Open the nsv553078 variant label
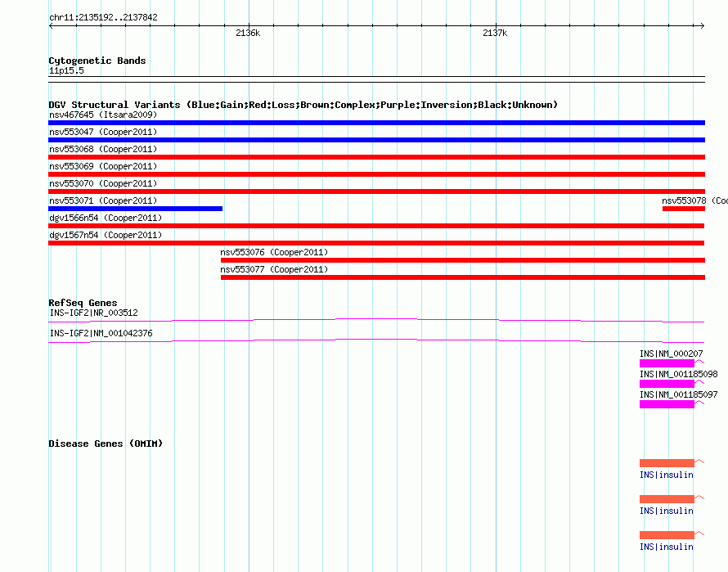 click(x=694, y=200)
